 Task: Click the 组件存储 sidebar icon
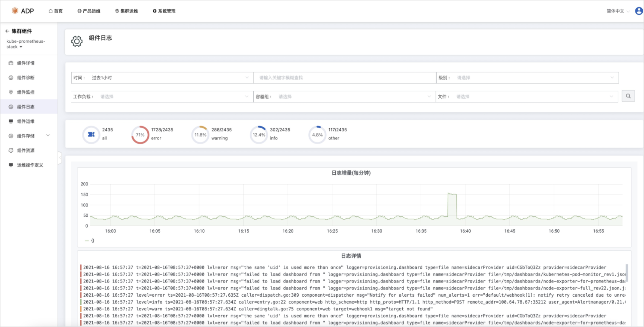[11, 136]
